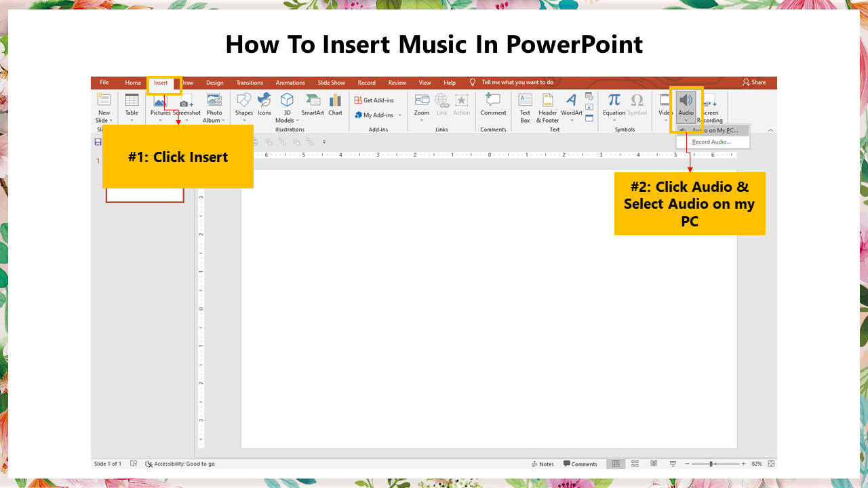Fit slide to current window icon
Screen dimensions: 868x488
771,464
